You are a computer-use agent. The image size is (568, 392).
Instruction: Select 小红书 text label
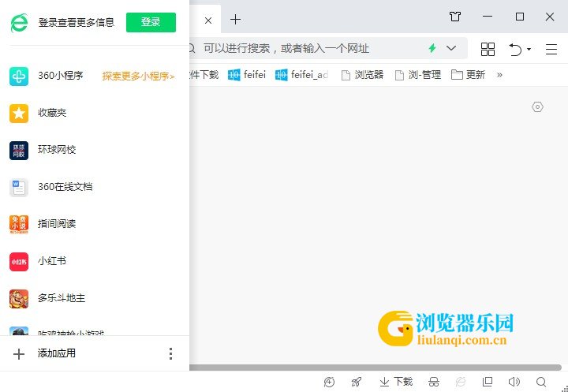pos(52,261)
